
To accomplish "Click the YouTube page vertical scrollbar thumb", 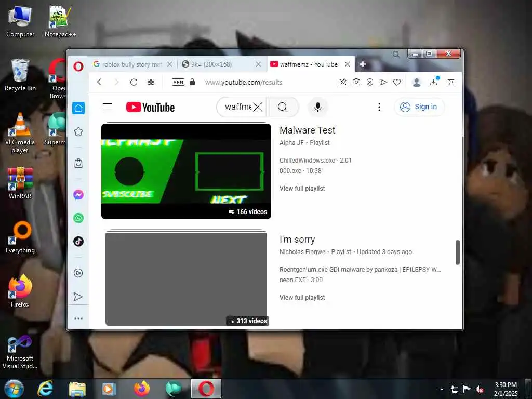I will point(457,252).
